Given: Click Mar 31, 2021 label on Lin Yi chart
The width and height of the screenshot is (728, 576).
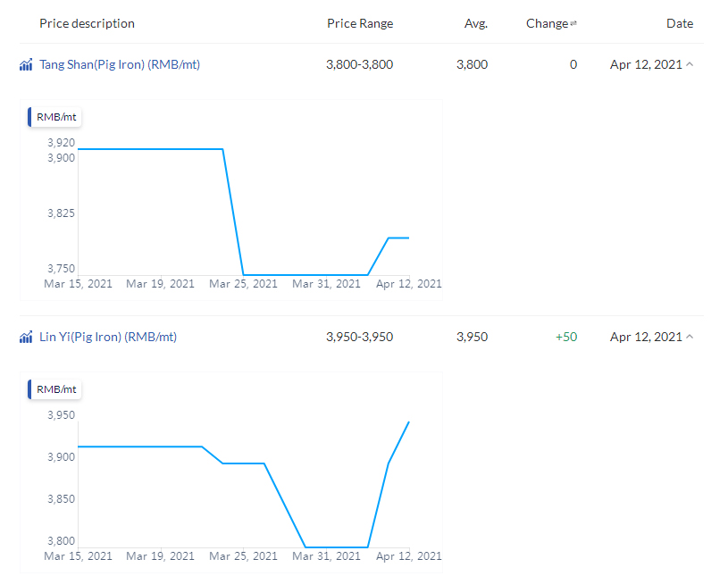Looking at the screenshot, I should click(x=326, y=556).
